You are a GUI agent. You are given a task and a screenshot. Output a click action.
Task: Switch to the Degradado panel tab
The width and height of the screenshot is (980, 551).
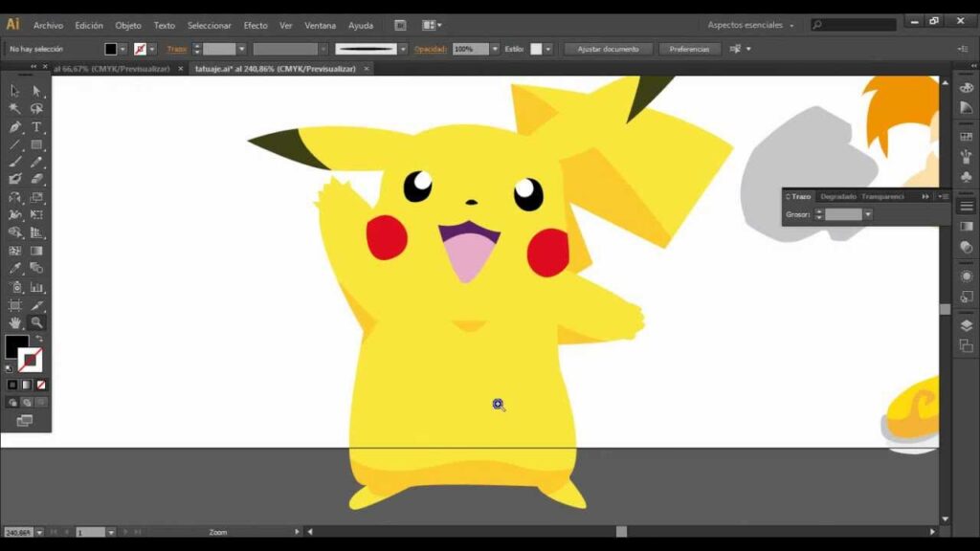pos(837,196)
